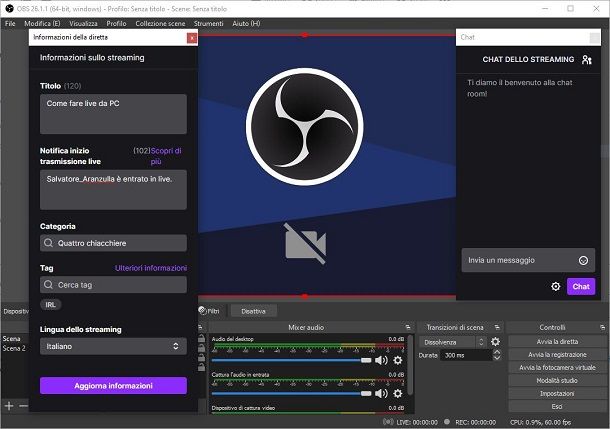Click the Titolo field with Come fare live da PC

pos(113,114)
